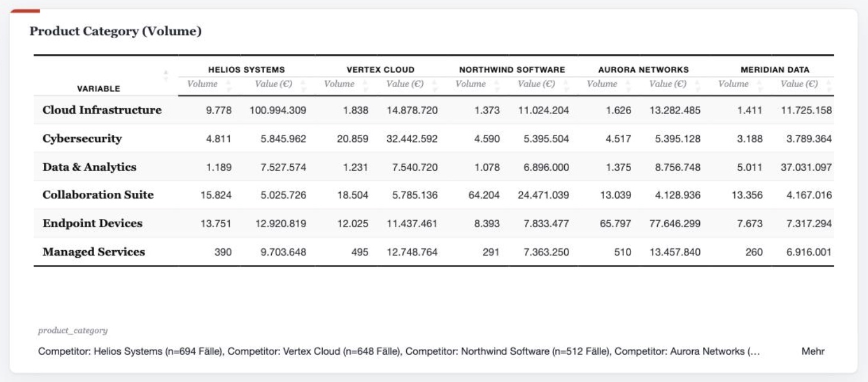Screen dimensions: 868x382
Task: Click the value 5.395.504 in Cybersecurity row
Action: [x=546, y=139]
